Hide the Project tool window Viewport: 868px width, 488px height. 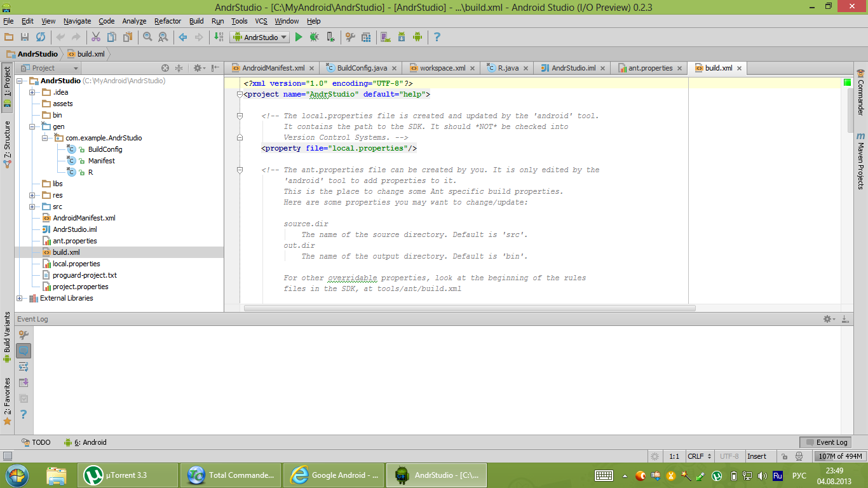(x=215, y=68)
